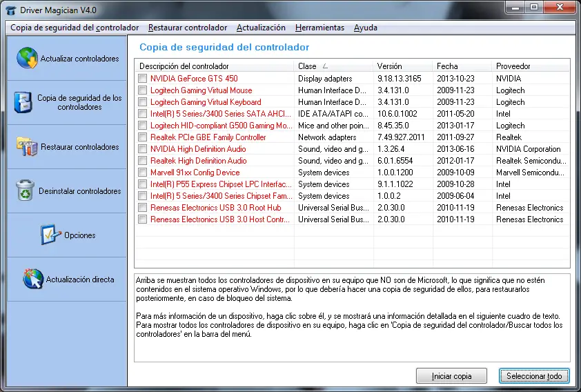The height and width of the screenshot is (392, 581).
Task: Click the Copia de seguridad del controlador heading
Action: tap(224, 47)
